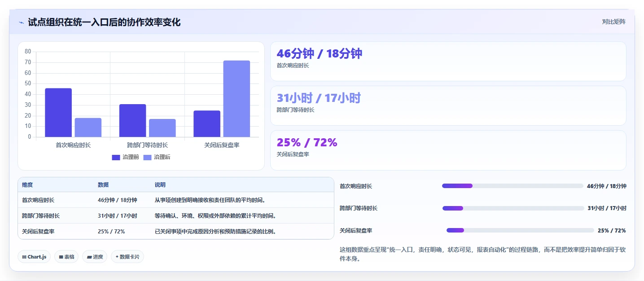Select the 31小时 / 17小时 data card
The image size is (644, 281).
[x=448, y=105]
